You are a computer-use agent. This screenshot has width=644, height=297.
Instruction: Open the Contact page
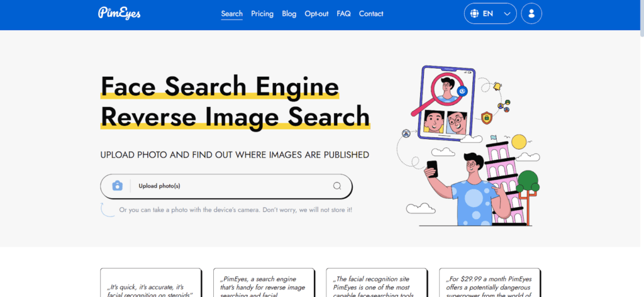click(x=371, y=14)
